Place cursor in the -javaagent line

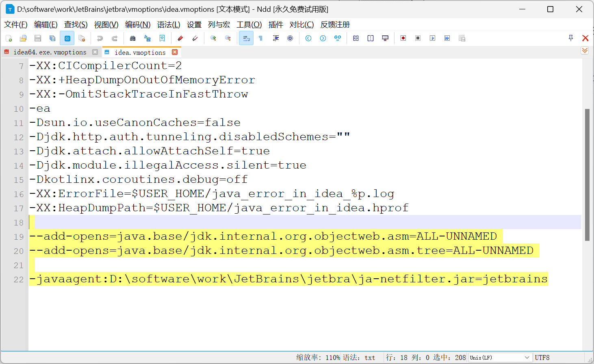(288, 279)
